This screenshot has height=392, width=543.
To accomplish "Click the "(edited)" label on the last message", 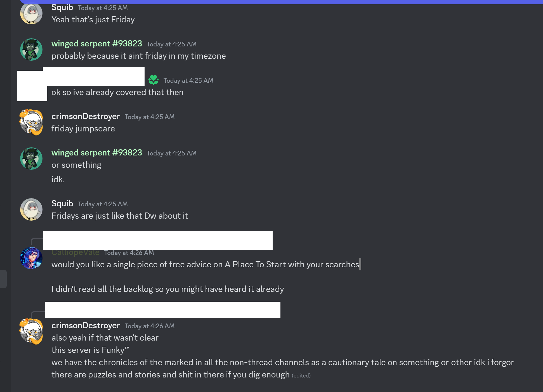I will pos(301,376).
